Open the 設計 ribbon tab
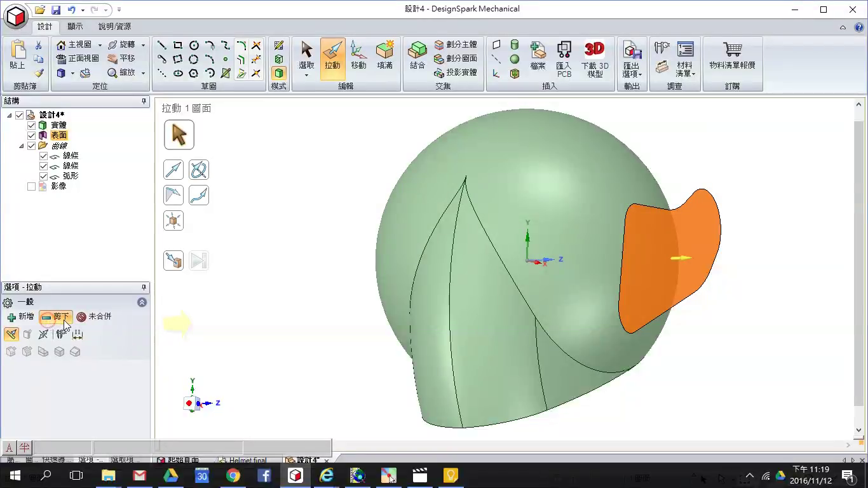This screenshot has width=868, height=488. coord(44,27)
